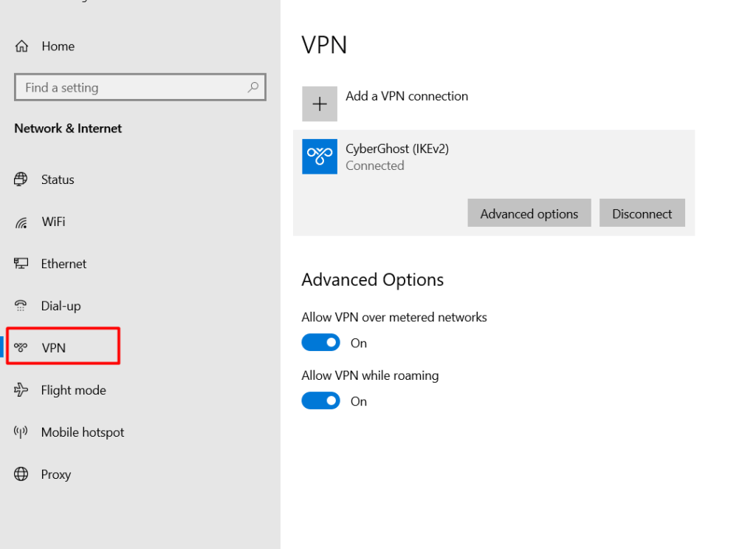Image resolution: width=756 pixels, height=549 pixels.
Task: Select the Mobile hotspot icon
Action: pyautogui.click(x=21, y=432)
